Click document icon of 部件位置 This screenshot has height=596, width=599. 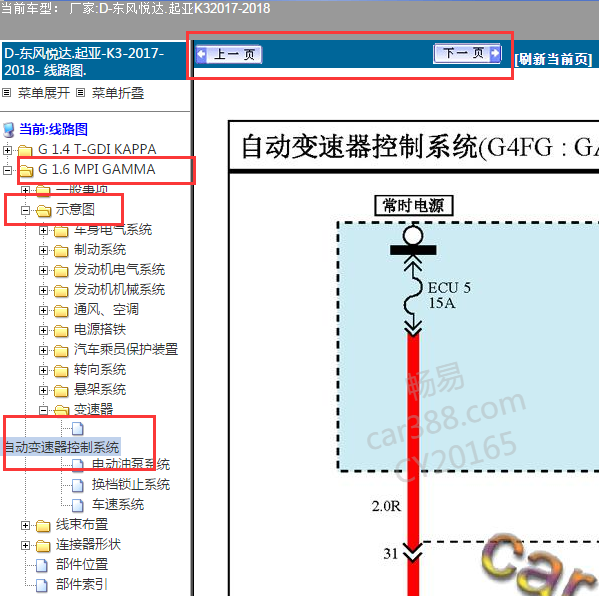pyautogui.click(x=42, y=565)
